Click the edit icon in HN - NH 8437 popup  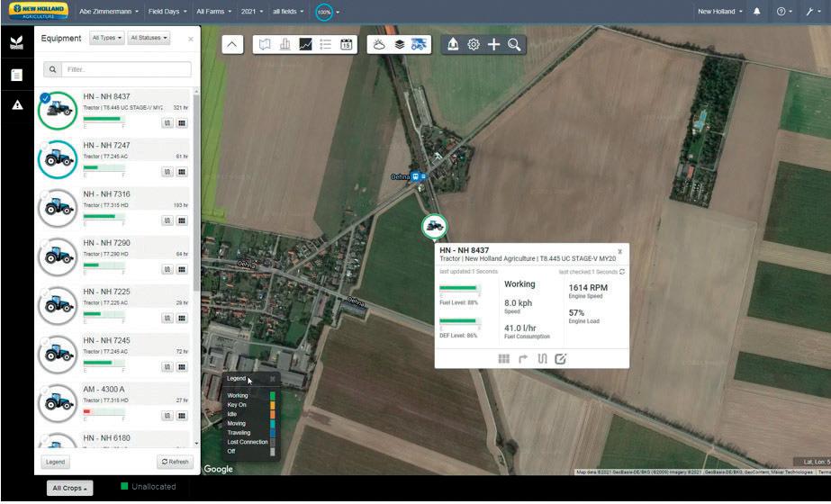click(x=560, y=359)
